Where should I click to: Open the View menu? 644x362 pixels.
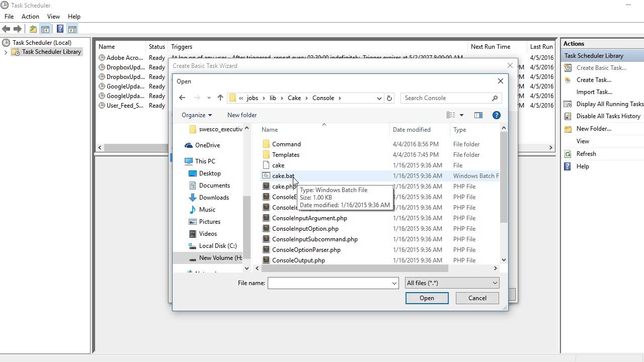53,17
